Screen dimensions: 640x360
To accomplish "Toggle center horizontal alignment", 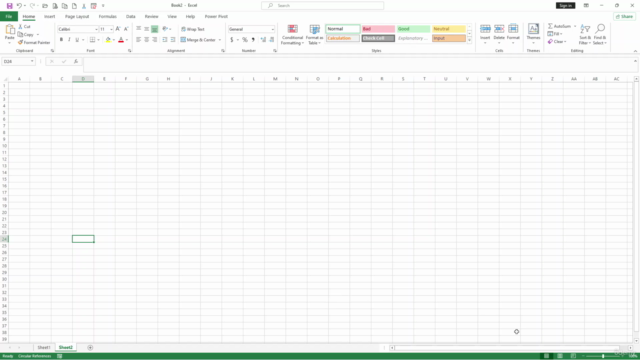I will pyautogui.click(x=147, y=40).
